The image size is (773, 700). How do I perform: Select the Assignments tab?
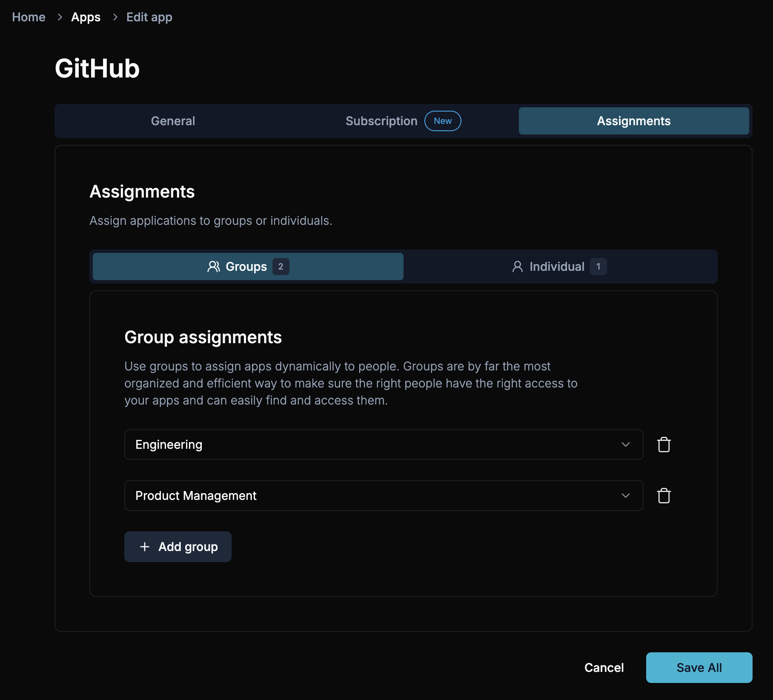[x=633, y=121]
